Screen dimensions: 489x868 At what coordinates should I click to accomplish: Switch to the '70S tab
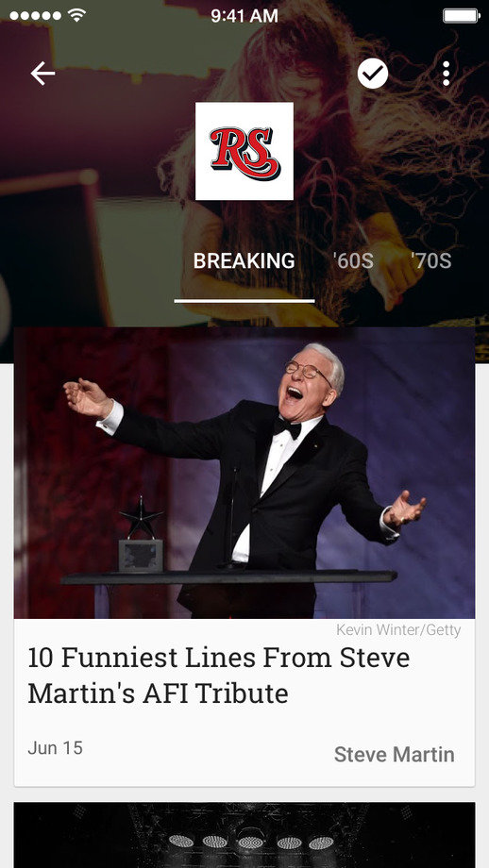click(431, 260)
